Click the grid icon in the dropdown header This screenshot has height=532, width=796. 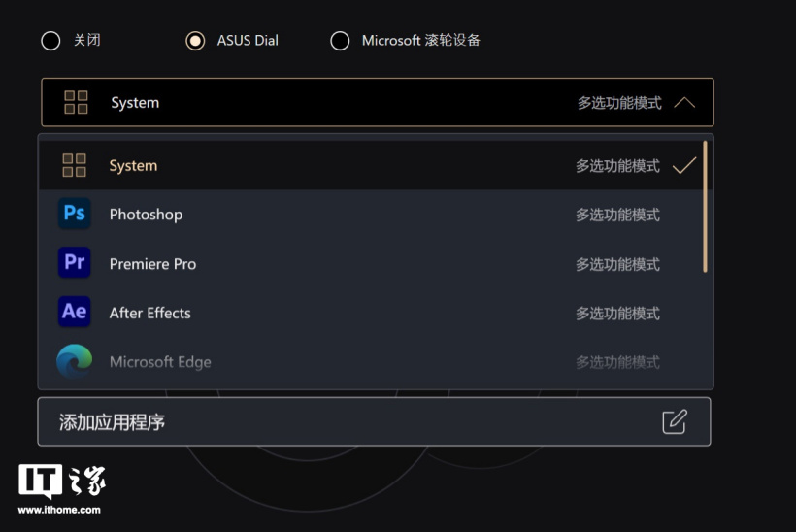(x=76, y=102)
